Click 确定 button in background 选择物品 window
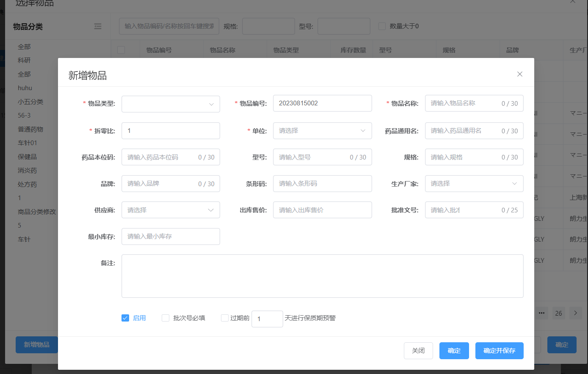The width and height of the screenshot is (588, 374). 562,345
